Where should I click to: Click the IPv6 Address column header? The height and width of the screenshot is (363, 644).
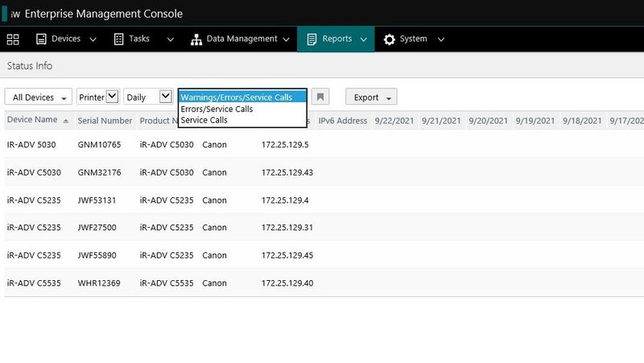[x=343, y=120]
